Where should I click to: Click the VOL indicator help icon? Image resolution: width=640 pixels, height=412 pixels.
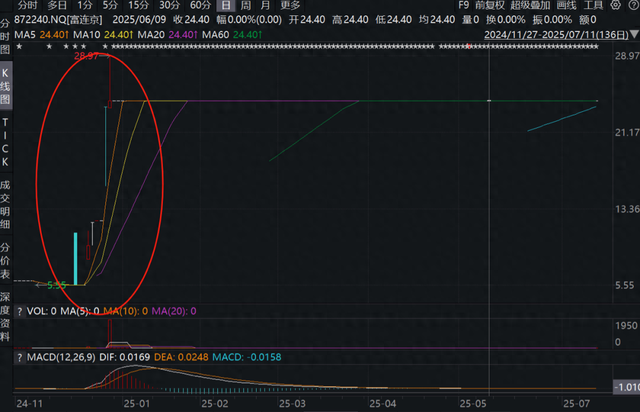[19, 312]
